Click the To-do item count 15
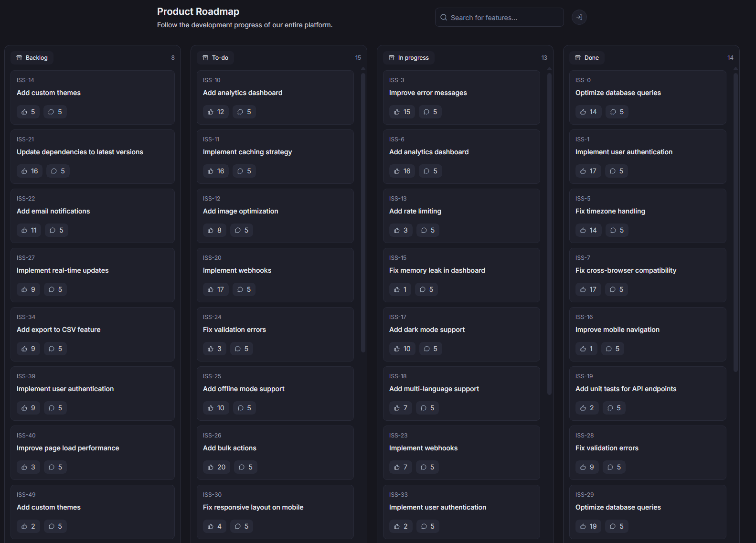The image size is (756, 543). (x=358, y=58)
